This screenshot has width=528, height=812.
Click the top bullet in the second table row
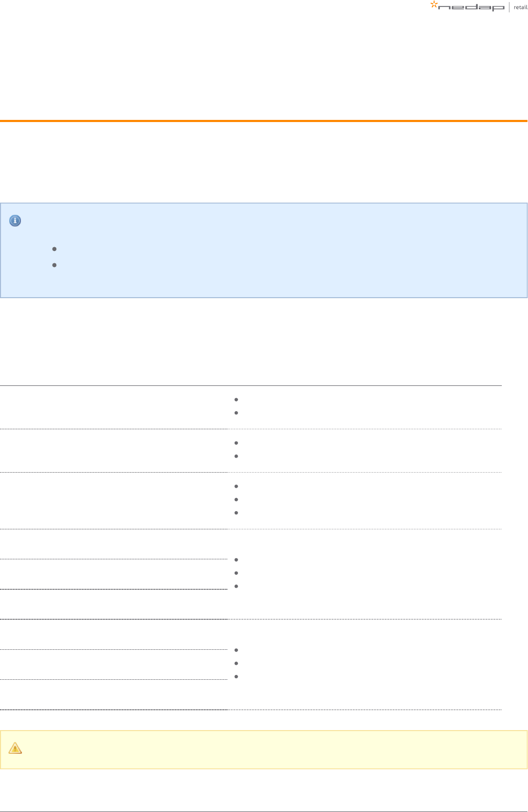pyautogui.click(x=236, y=443)
